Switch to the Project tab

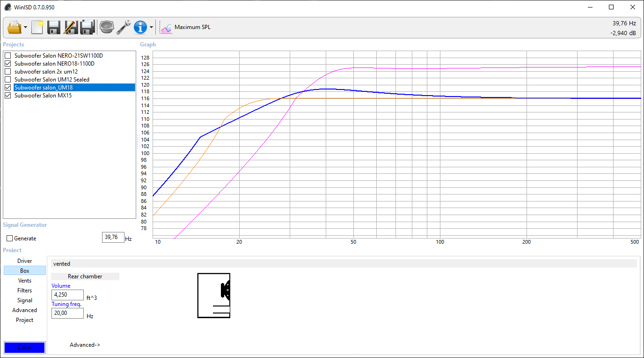click(x=25, y=320)
